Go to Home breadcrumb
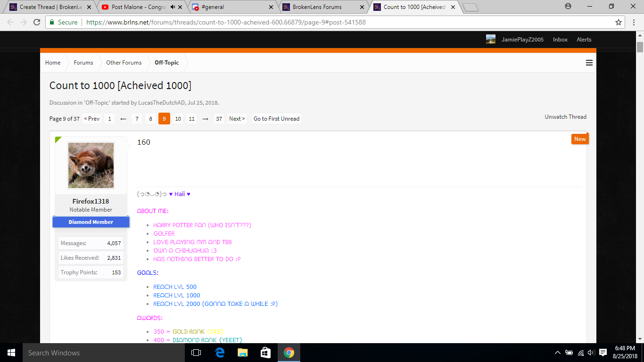Screen dimensions: 644x362 tap(53, 63)
